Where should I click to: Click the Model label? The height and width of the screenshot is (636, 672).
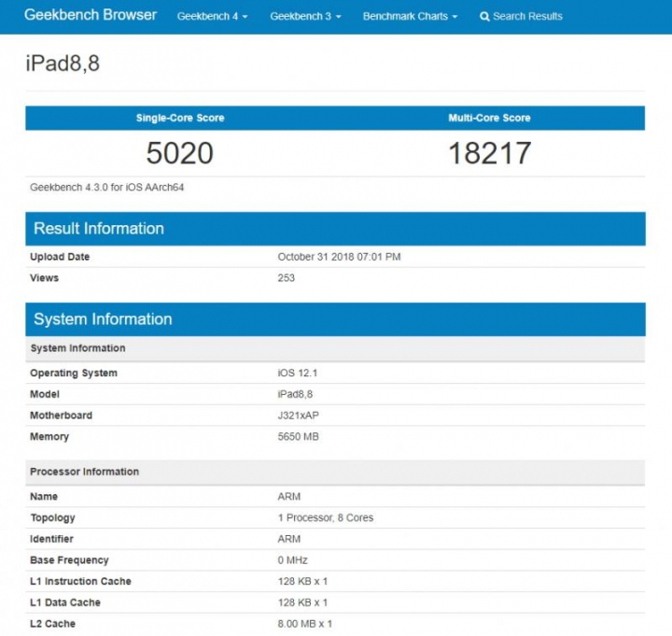click(45, 394)
